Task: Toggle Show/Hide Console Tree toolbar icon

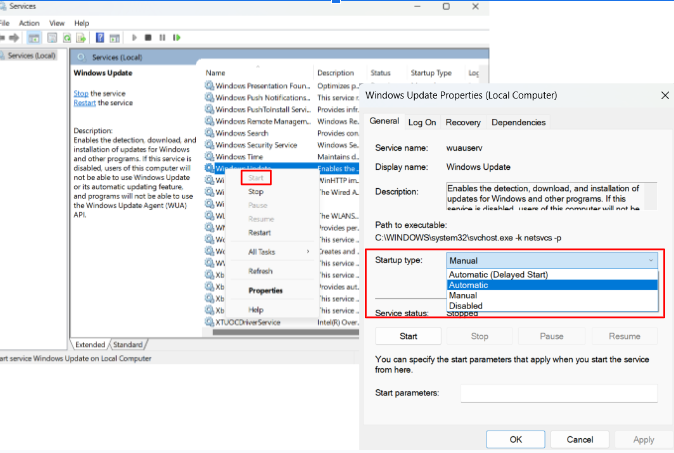Action: tap(34, 38)
